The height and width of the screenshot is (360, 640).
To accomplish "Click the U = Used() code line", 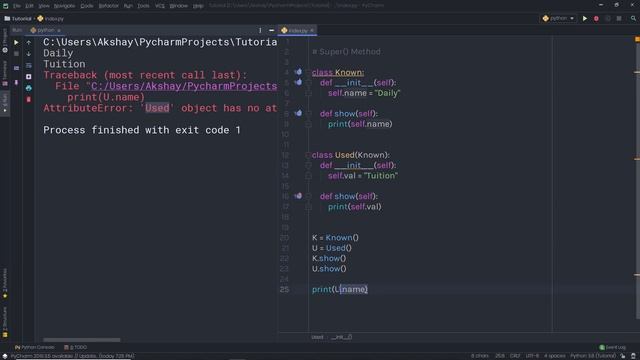I will pos(331,248).
